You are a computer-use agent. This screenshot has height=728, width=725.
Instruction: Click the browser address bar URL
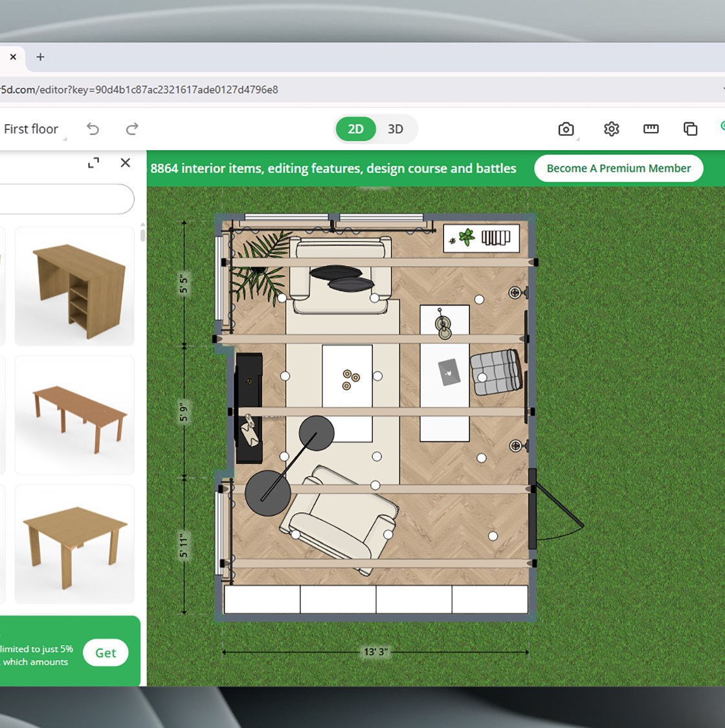(x=139, y=89)
